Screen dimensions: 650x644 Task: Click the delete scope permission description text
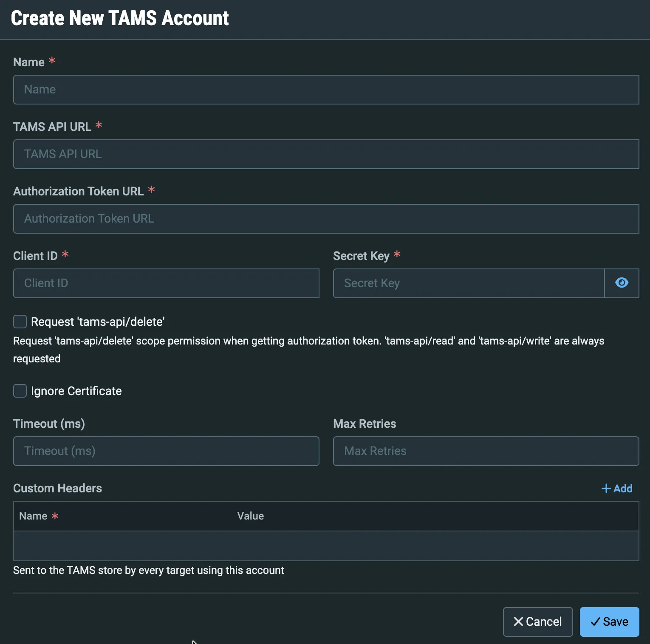[309, 350]
